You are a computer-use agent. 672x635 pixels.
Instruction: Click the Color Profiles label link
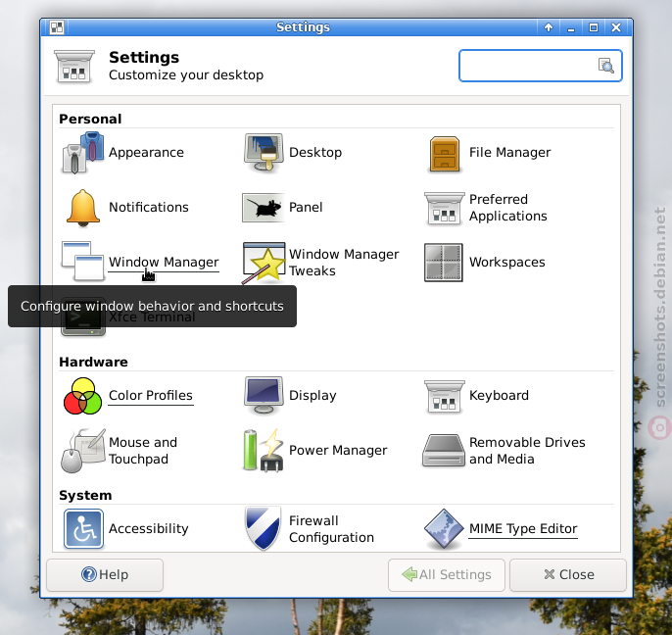(151, 395)
